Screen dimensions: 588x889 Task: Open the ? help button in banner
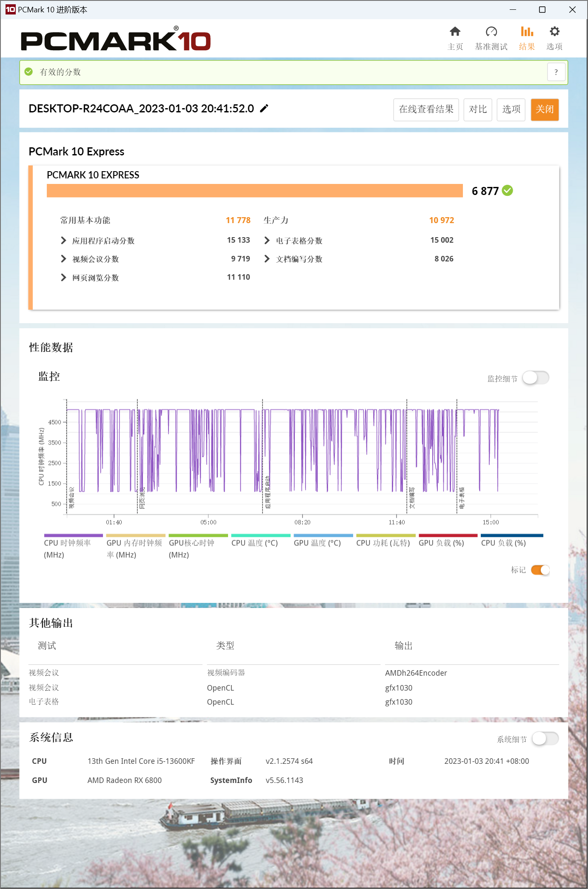click(556, 72)
